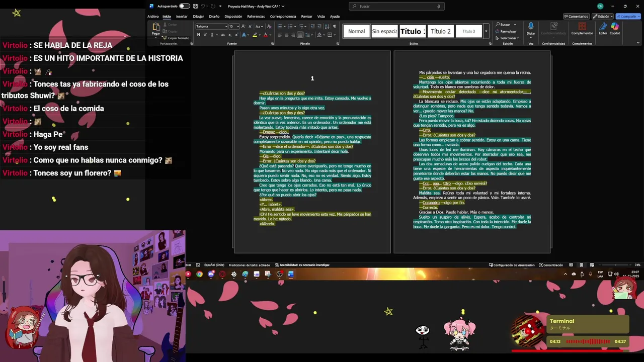
Task: Open Copilot icon
Action: click(x=615, y=26)
